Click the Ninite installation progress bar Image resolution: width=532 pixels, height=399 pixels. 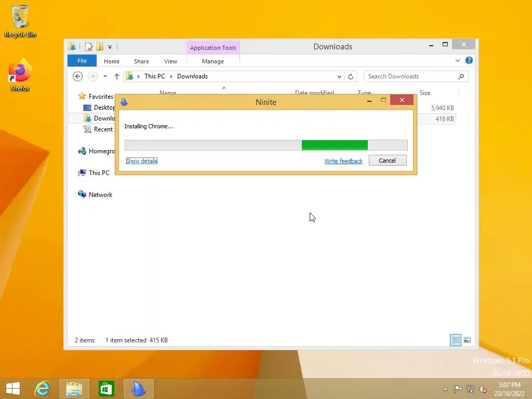point(266,145)
